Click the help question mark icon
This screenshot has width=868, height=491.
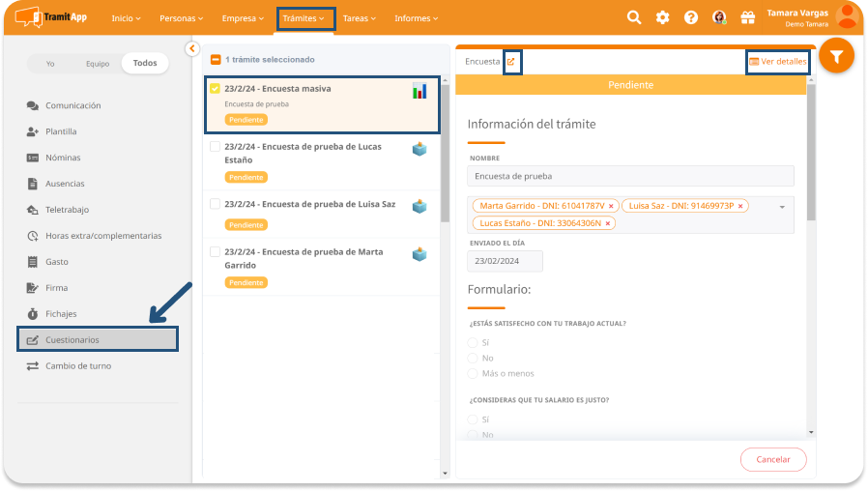(690, 17)
